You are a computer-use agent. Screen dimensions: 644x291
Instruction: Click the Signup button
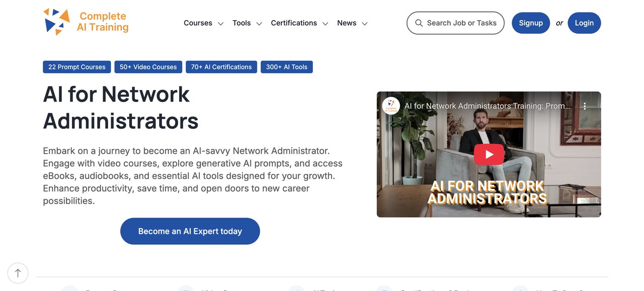pos(531,23)
